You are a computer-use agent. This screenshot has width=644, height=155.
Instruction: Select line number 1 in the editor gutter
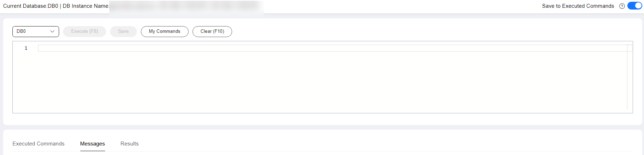[x=26, y=48]
